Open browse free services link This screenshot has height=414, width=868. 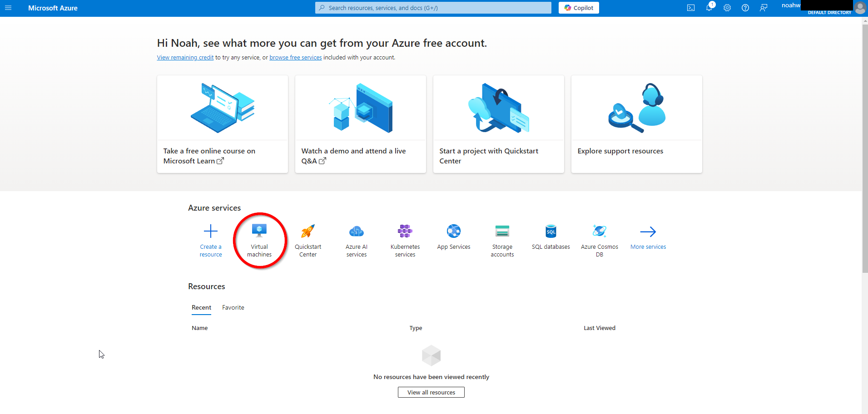(x=296, y=58)
